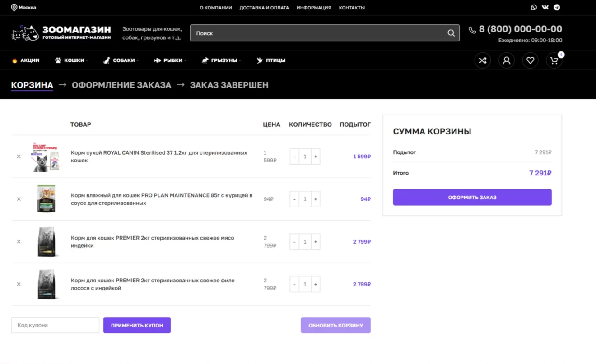The width and height of the screenshot is (596, 364).
Task: Open the О компании page
Action: [x=216, y=8]
